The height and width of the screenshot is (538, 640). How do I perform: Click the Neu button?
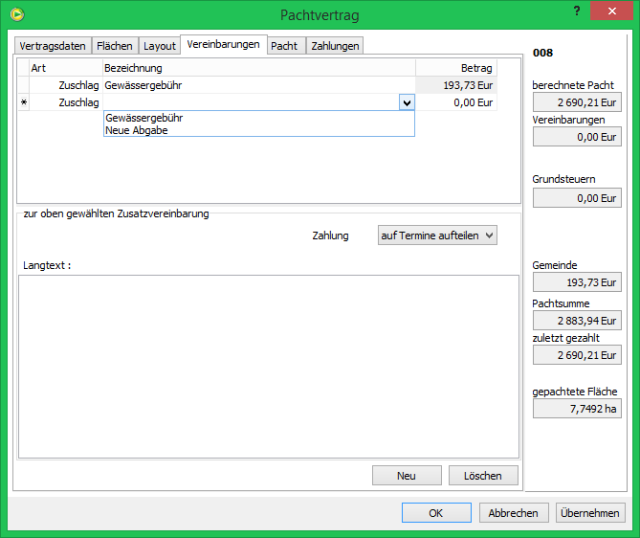tap(407, 476)
